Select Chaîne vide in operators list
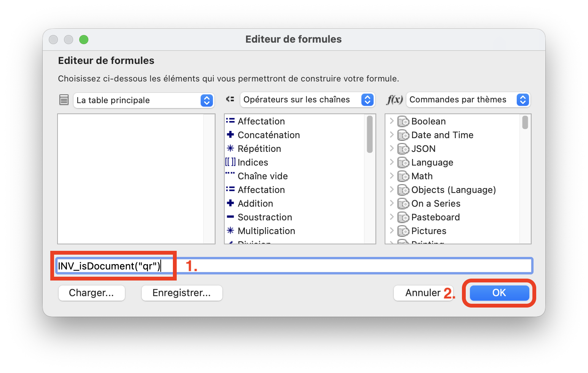588x373 pixels. tap(262, 176)
